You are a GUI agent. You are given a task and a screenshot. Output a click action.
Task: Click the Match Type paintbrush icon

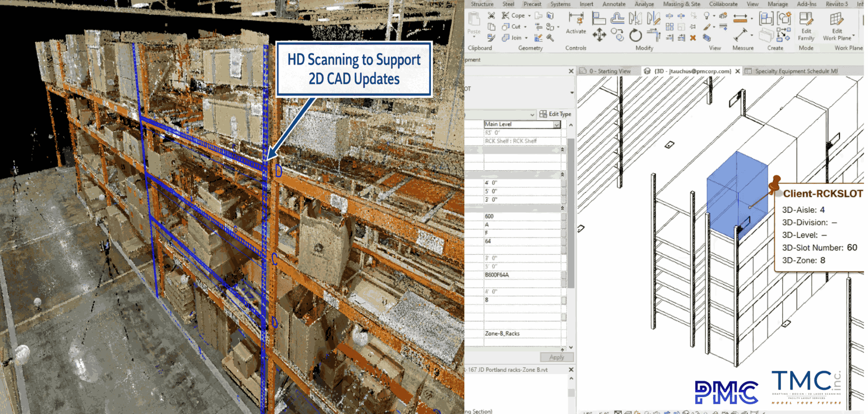[491, 38]
